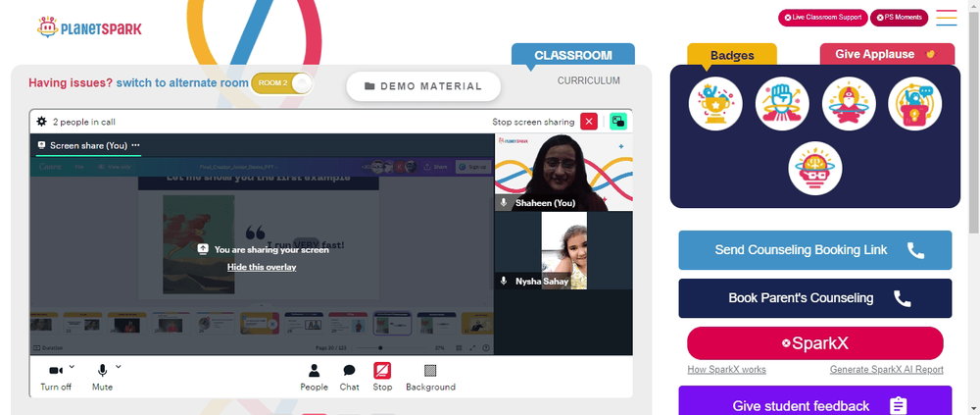Click the PlanetSpark logo
The image size is (980, 415).
(x=89, y=26)
